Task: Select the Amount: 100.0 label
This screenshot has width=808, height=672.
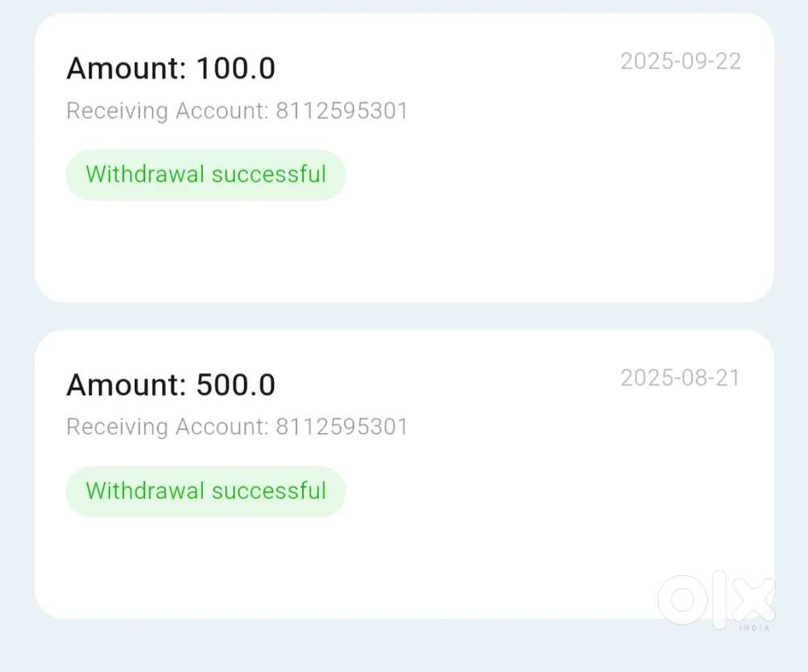Action: 170,69
